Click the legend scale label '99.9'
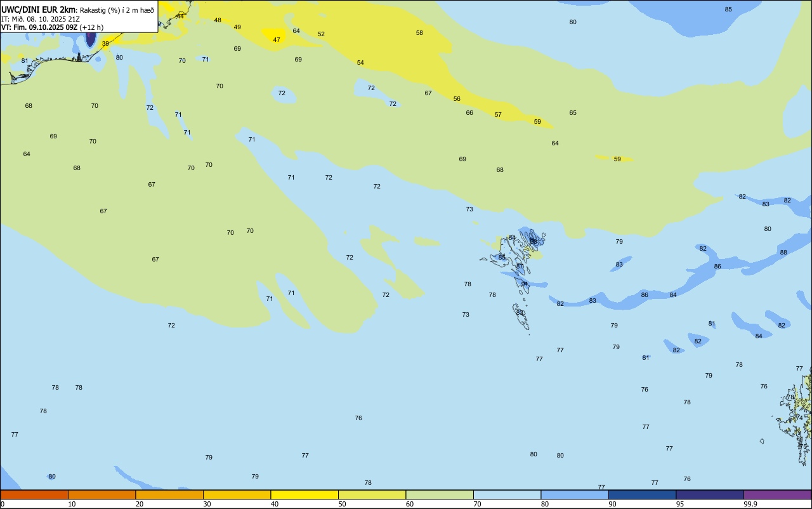This screenshot has height=509, width=812. pos(750,504)
